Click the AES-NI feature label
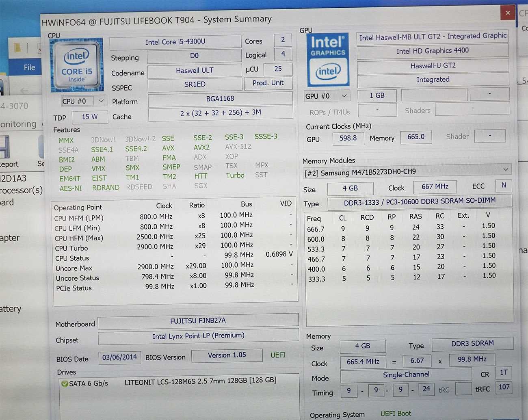The height and width of the screenshot is (420, 528). [x=71, y=188]
